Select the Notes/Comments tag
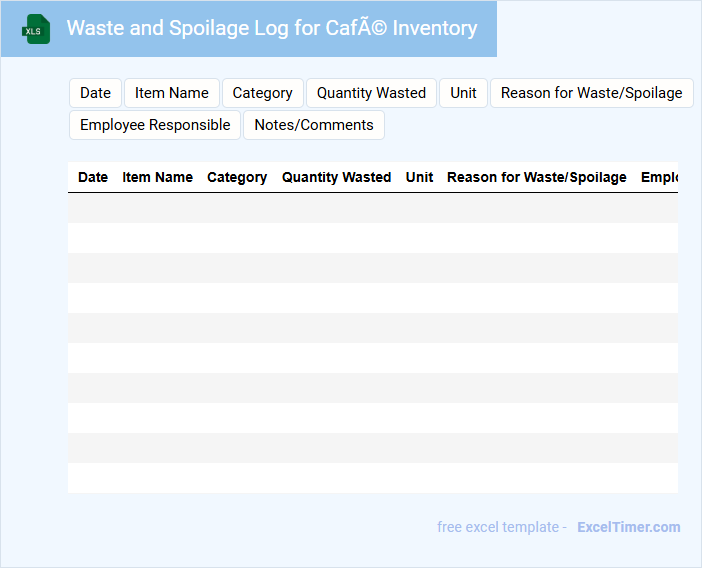702x568 pixels. [314, 125]
